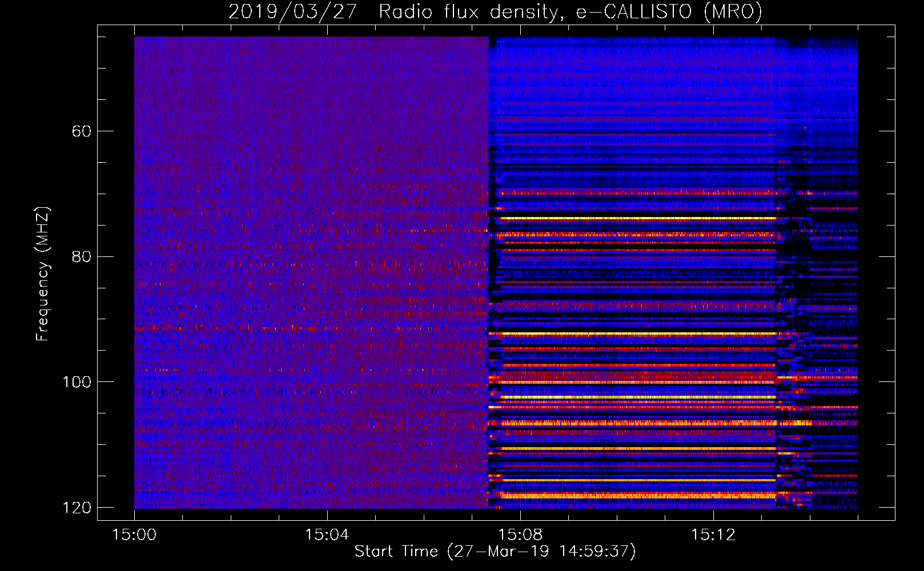Click the 15:04 time tick label

point(327,535)
